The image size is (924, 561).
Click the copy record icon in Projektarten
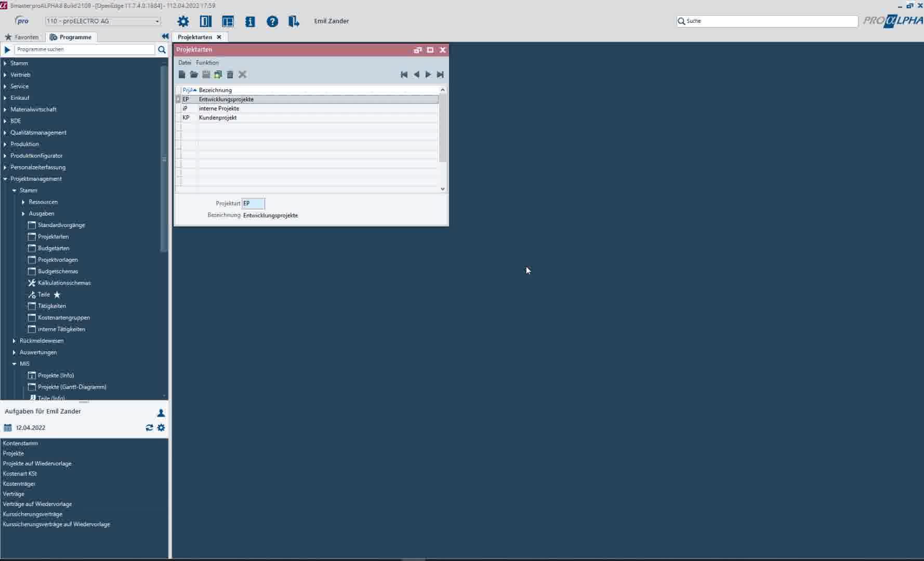[x=218, y=74]
